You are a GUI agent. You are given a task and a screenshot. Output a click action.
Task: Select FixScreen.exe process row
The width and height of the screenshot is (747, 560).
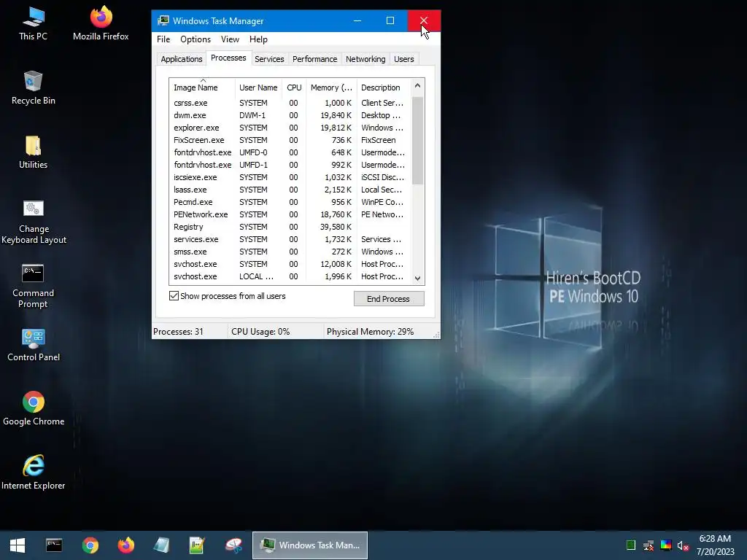click(x=290, y=140)
